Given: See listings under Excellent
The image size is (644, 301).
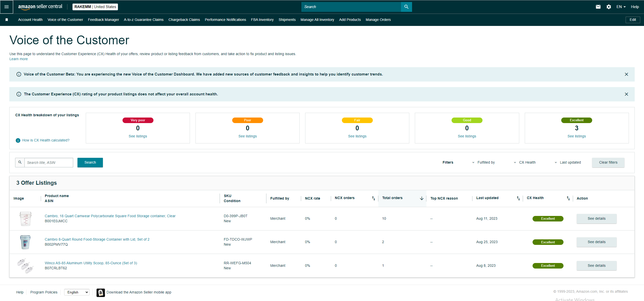Looking at the screenshot, I should pos(577,136).
